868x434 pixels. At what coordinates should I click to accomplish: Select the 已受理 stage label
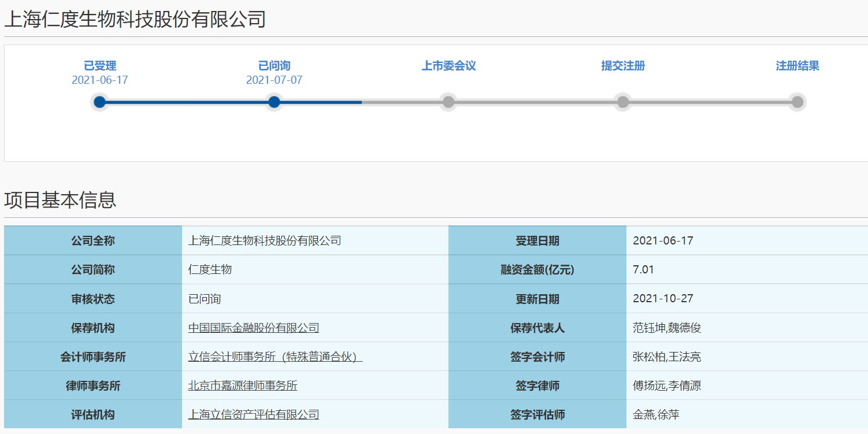pyautogui.click(x=100, y=66)
